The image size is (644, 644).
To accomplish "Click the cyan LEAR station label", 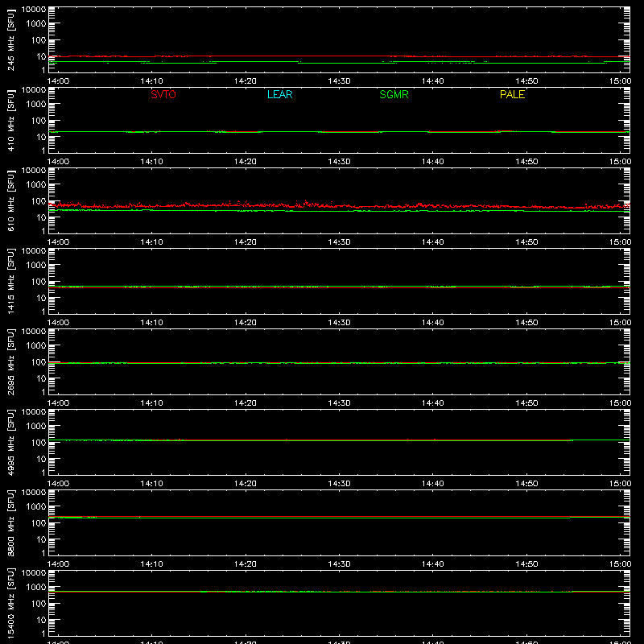I will coord(279,94).
